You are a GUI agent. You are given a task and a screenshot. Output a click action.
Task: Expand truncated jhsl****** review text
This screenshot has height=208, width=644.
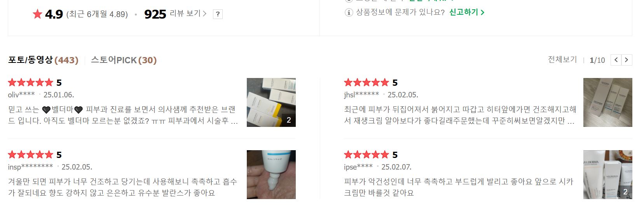tap(460, 115)
